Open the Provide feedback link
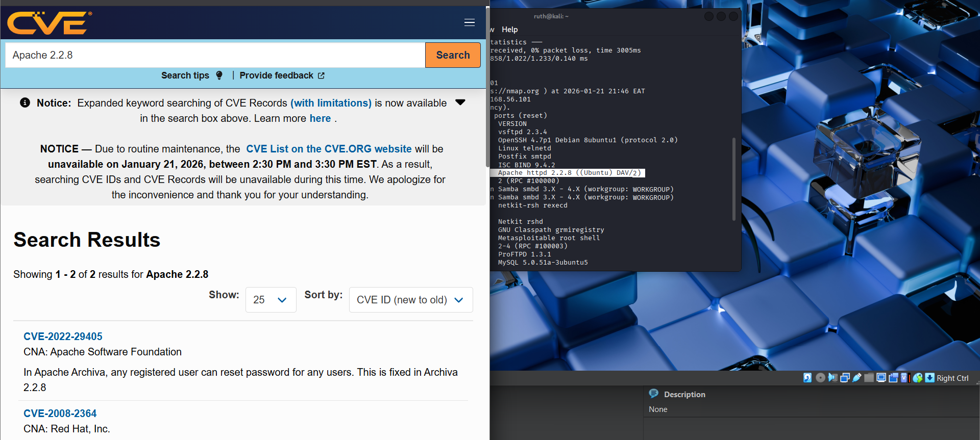Viewport: 980px width, 440px height. pos(282,75)
